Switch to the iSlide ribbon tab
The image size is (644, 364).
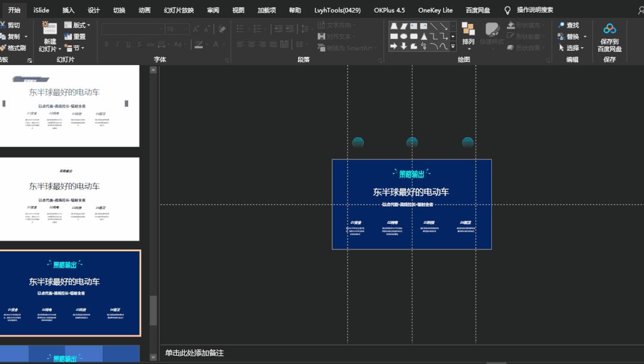coord(41,10)
